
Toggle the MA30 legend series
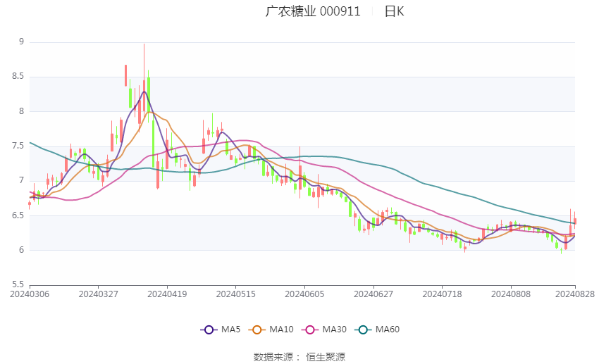pos(324,330)
